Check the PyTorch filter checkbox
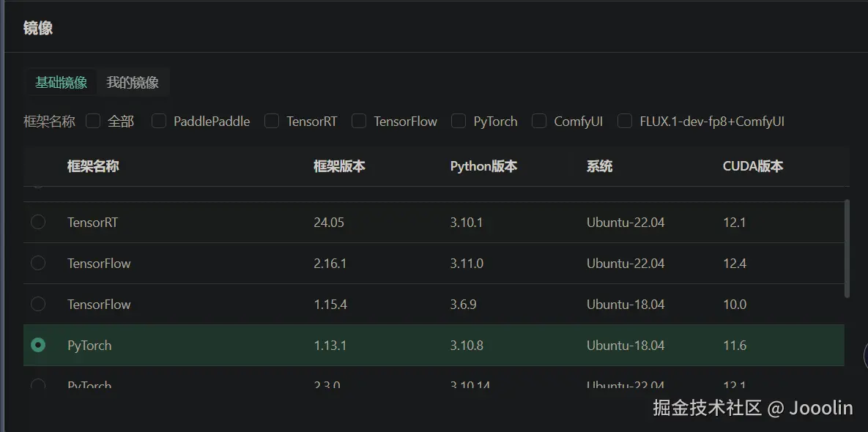Viewport: 868px width, 432px height. point(459,122)
